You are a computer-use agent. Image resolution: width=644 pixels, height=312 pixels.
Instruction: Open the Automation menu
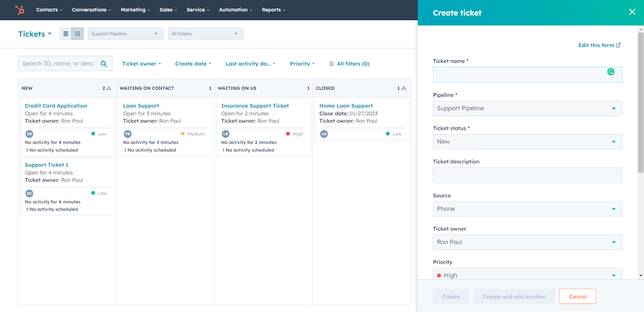(x=235, y=10)
